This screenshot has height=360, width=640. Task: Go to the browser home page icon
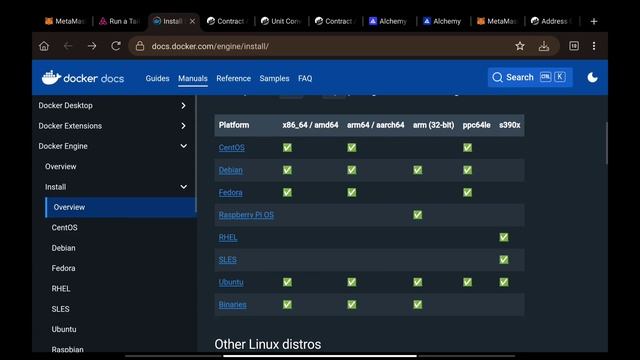click(x=44, y=46)
